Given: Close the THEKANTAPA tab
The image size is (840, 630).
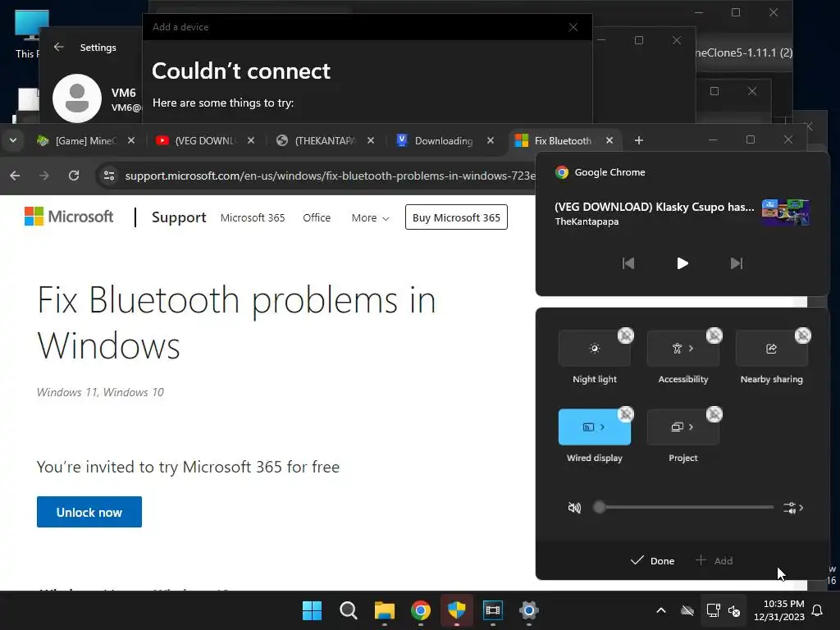Looking at the screenshot, I should pos(371,140).
